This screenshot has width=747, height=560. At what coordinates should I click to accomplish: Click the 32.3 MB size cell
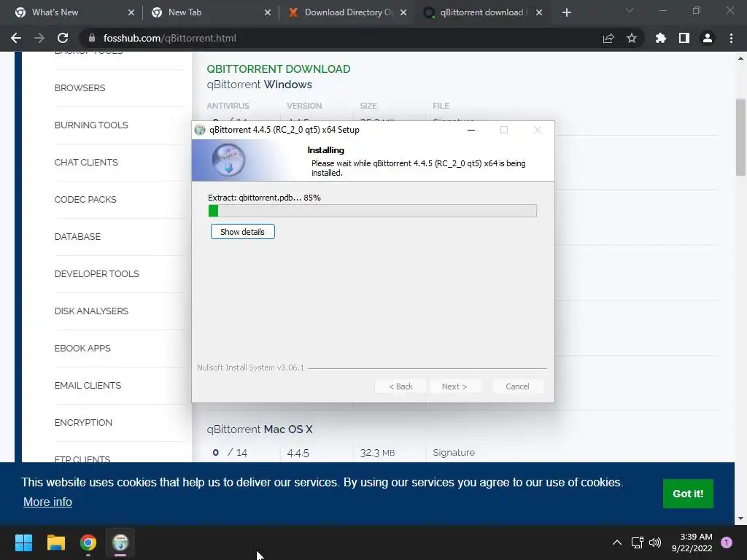click(x=377, y=453)
